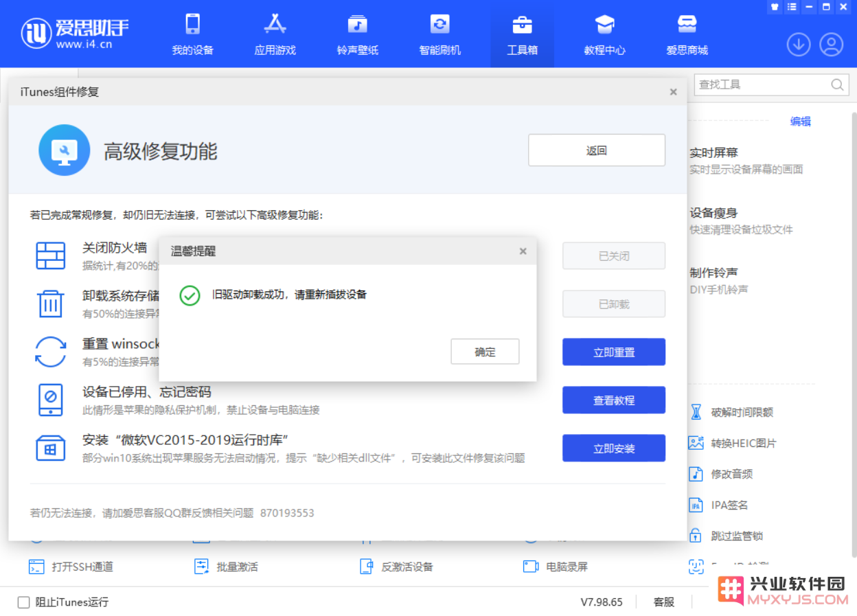Screen dimensions: 857x616
Task: Toggle 阻止iTunes运行 checkbox
Action: (x=24, y=602)
